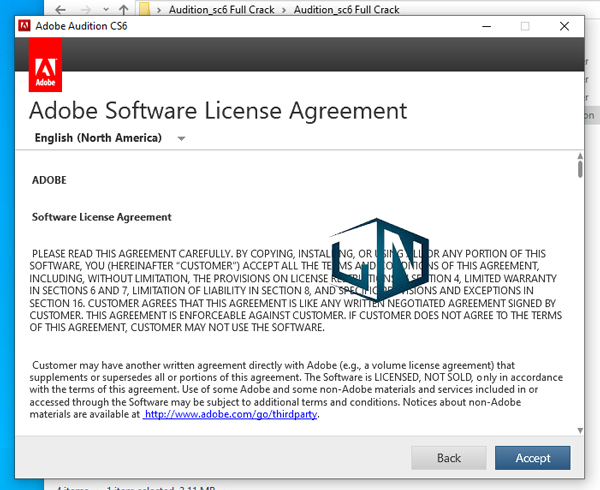Click the scroll down arrow of license text

point(580,431)
